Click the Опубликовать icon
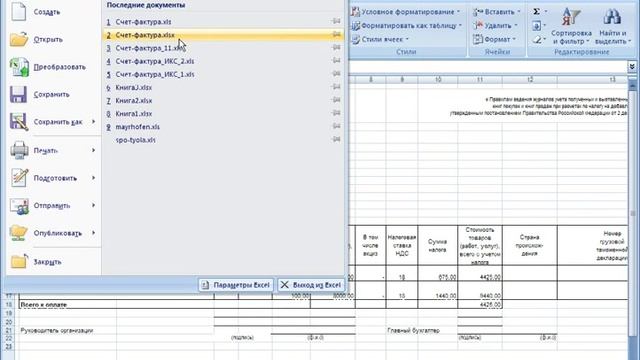The width and height of the screenshot is (640, 360). [19, 233]
